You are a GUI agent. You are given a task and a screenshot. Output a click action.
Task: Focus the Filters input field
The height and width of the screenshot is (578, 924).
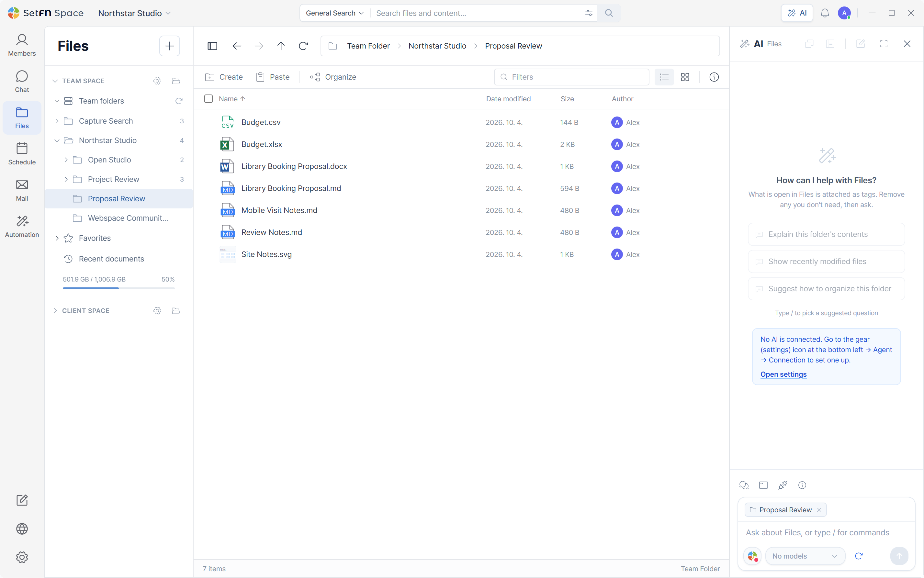coord(571,77)
